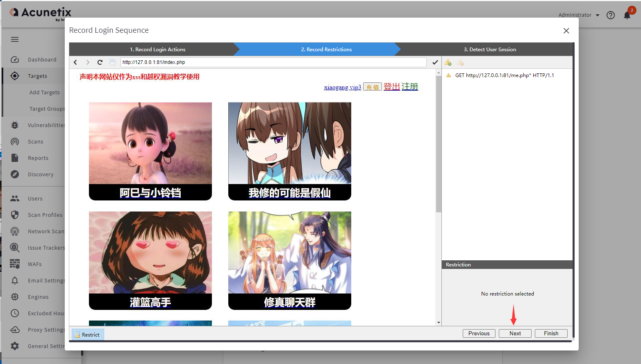Open the help question mark icon
The image size is (641, 364).
(x=611, y=15)
